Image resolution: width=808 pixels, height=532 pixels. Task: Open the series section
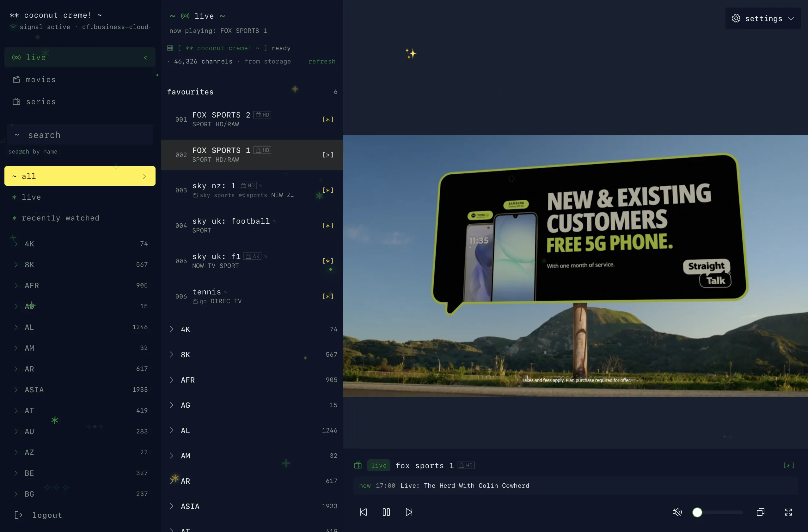point(80,101)
